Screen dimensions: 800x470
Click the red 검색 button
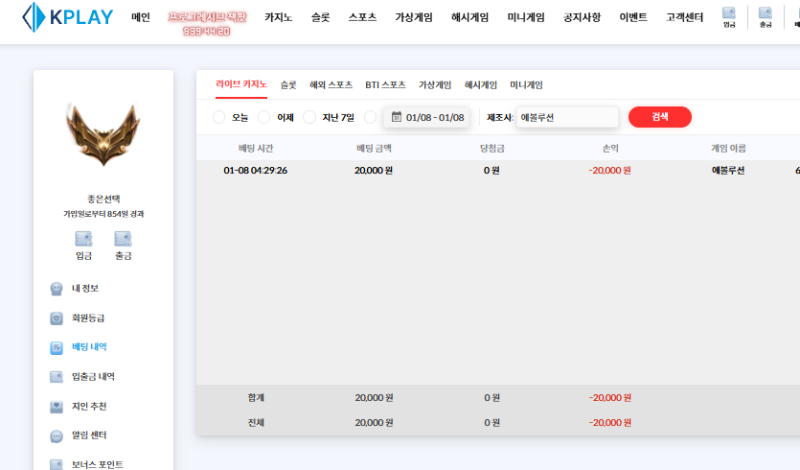tap(659, 117)
